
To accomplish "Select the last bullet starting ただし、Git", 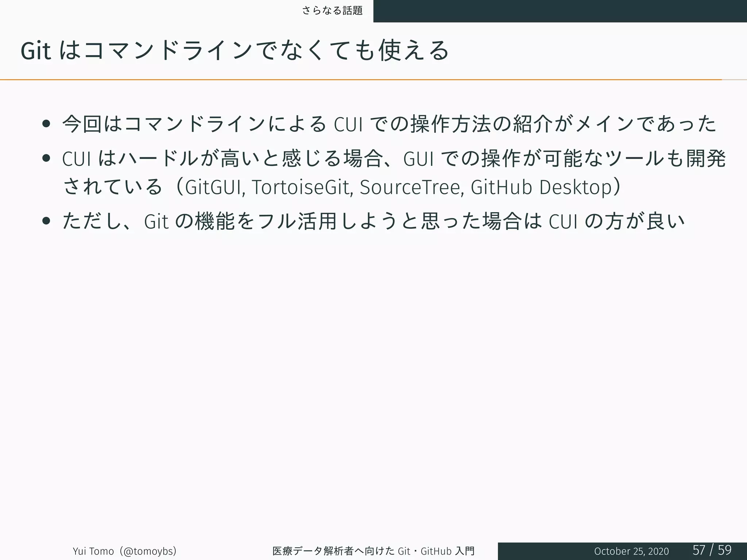I will point(373,221).
